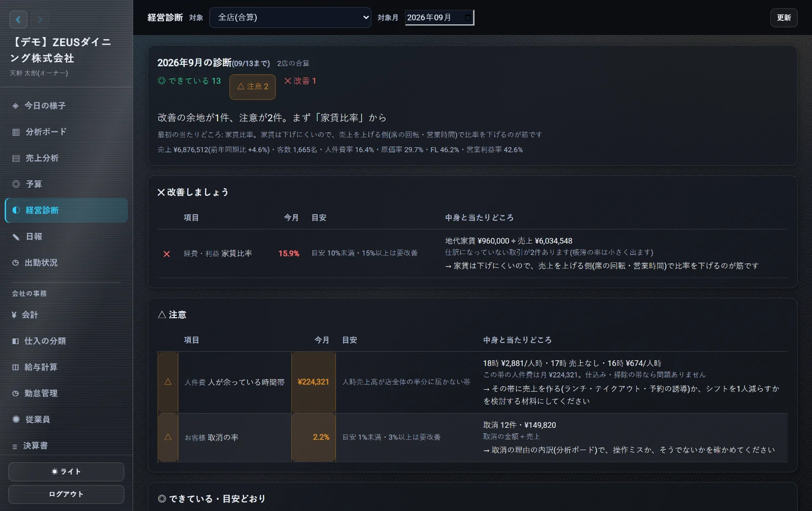The image size is (812, 511).
Task: Open 勤怠管理 in the sidebar
Action: click(x=66, y=393)
